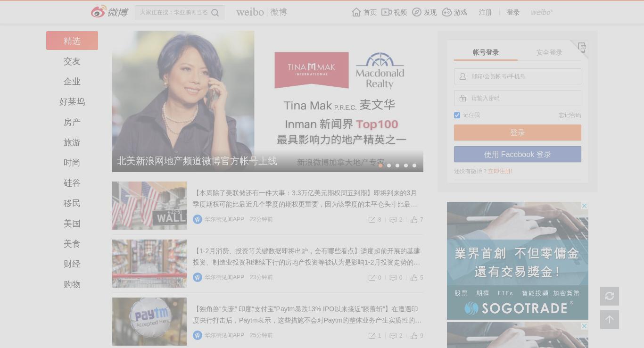Open 华尔街见闻APP avatar on 23分钟前 post

(198, 277)
